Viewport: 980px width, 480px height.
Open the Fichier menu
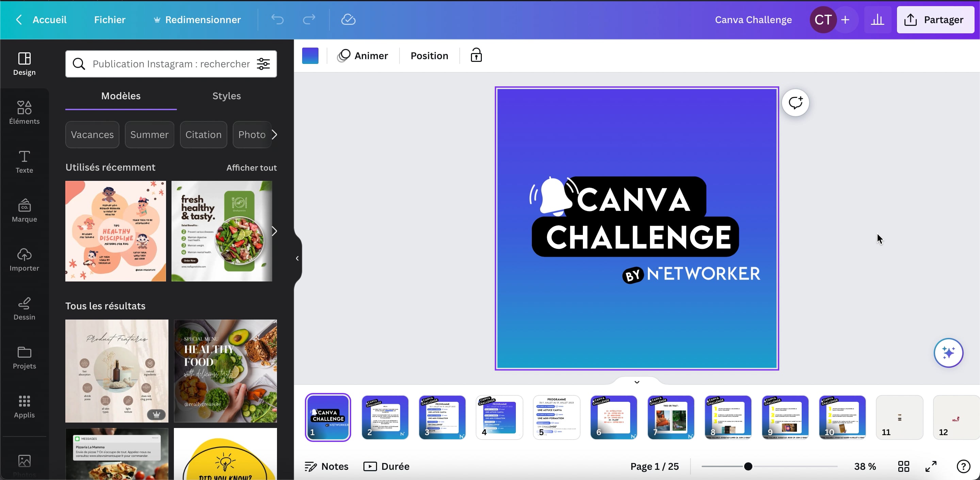[110, 20]
